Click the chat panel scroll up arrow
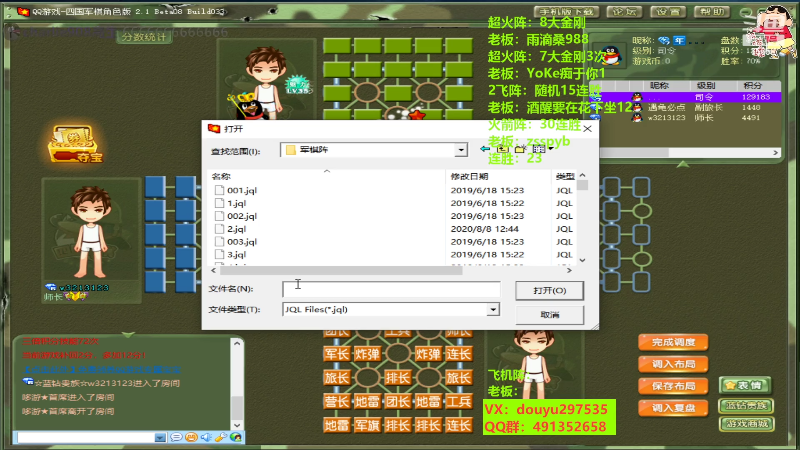This screenshot has width=800, height=450. [x=237, y=343]
